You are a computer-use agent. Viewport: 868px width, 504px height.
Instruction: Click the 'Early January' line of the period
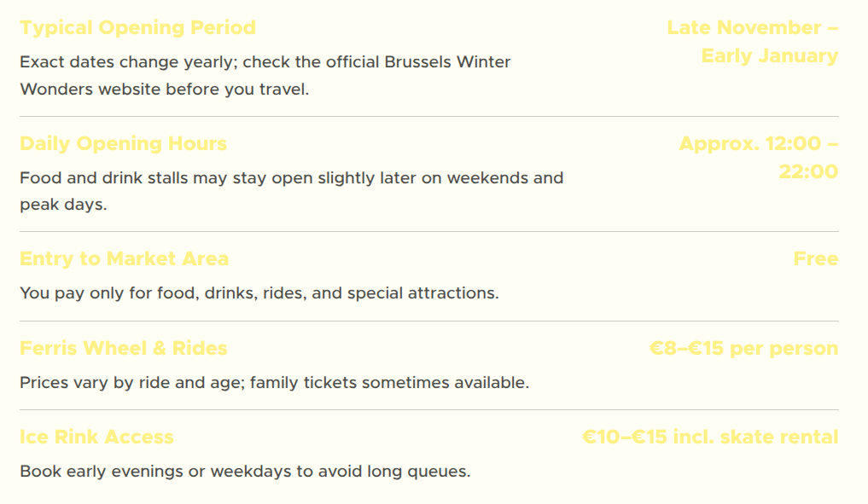[x=769, y=56]
